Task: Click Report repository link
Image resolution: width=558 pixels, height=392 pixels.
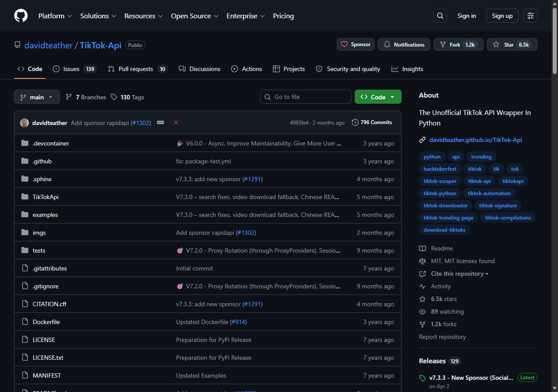Action: click(442, 337)
